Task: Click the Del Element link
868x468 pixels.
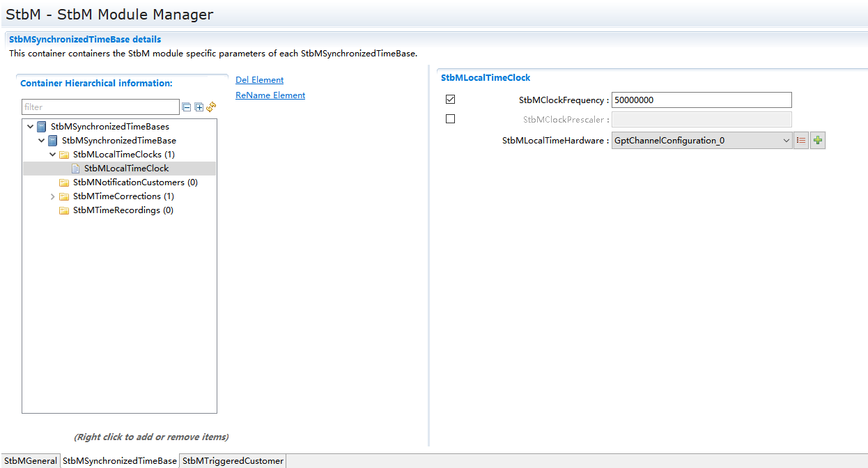Action: click(259, 80)
